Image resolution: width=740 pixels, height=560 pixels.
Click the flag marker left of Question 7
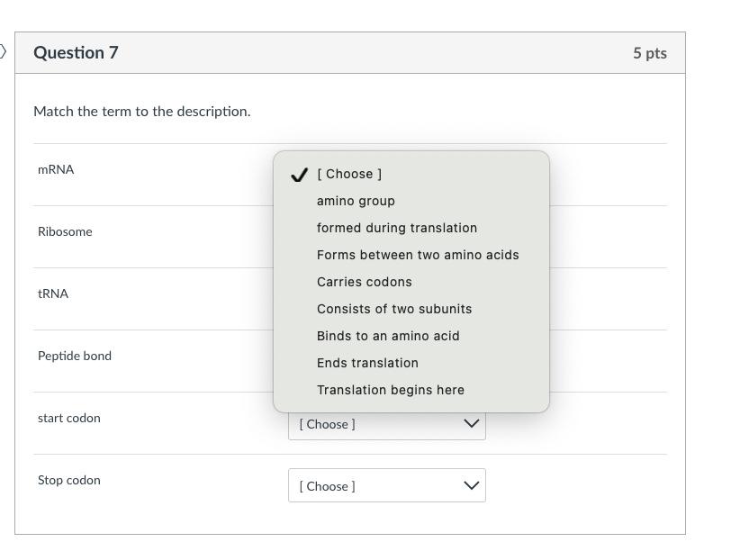click(x=3, y=51)
